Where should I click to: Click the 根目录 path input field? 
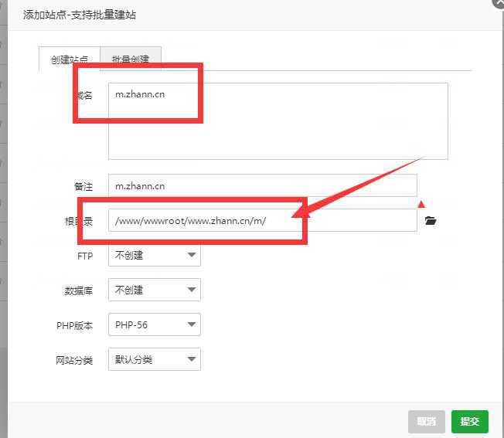pos(263,220)
